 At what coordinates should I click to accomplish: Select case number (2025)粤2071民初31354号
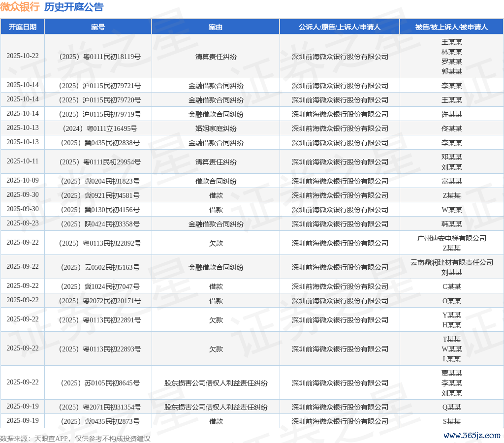(98, 407)
